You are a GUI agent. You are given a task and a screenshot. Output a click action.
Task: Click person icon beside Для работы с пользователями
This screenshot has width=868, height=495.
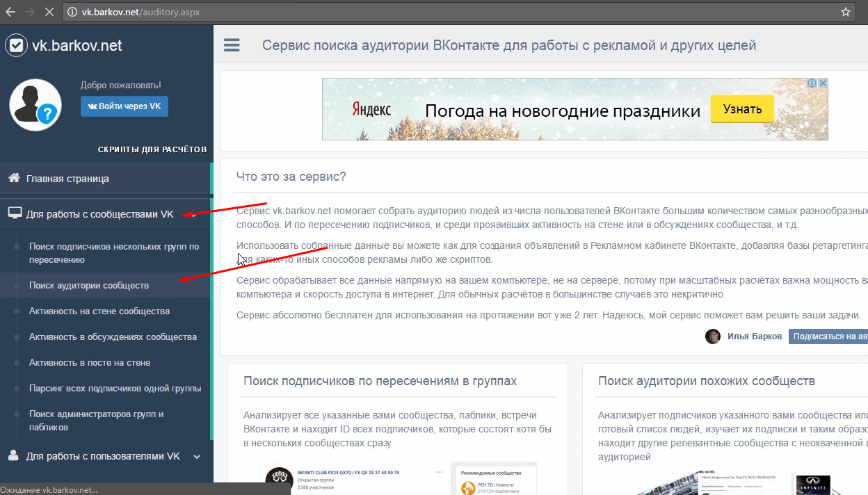(13, 456)
